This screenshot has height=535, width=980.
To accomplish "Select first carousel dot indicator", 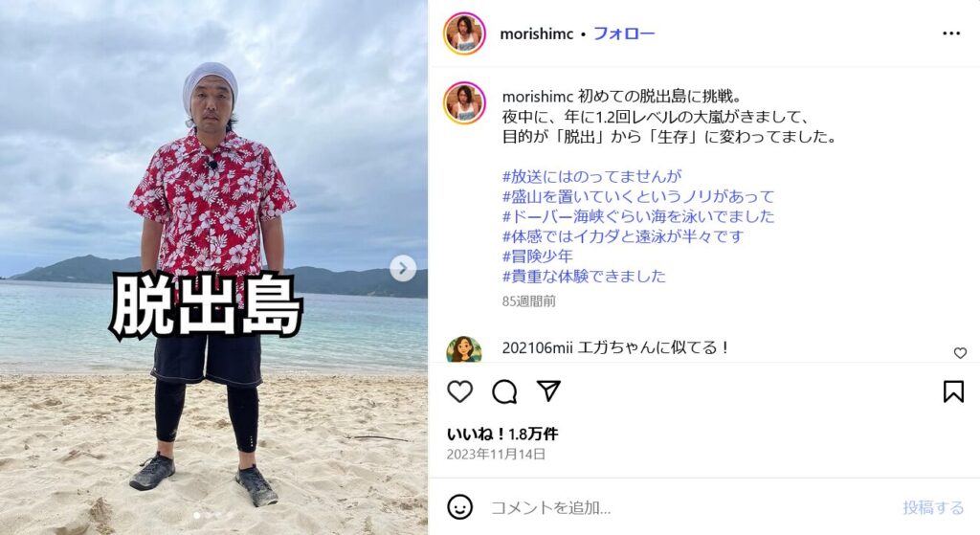I will [197, 516].
